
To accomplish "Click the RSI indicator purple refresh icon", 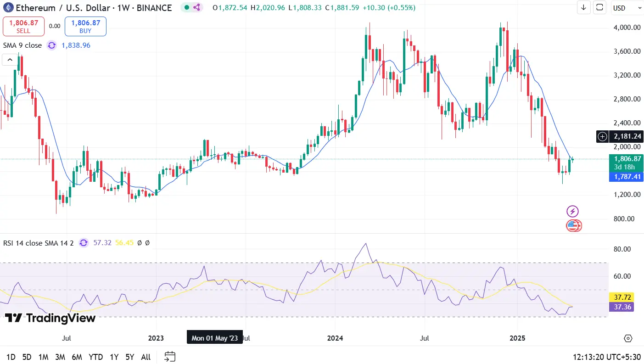I will [84, 242].
